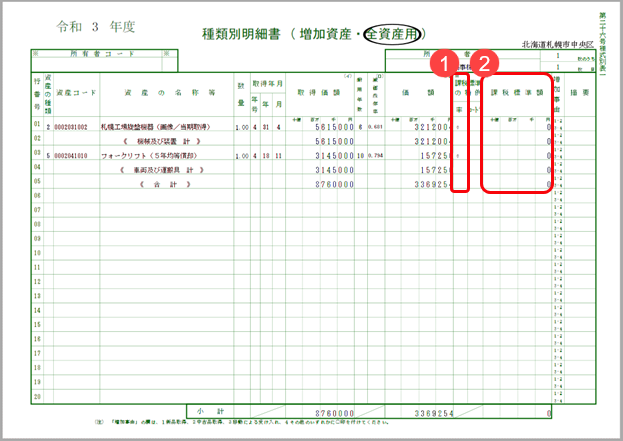Click row number 15

click(x=37, y=324)
